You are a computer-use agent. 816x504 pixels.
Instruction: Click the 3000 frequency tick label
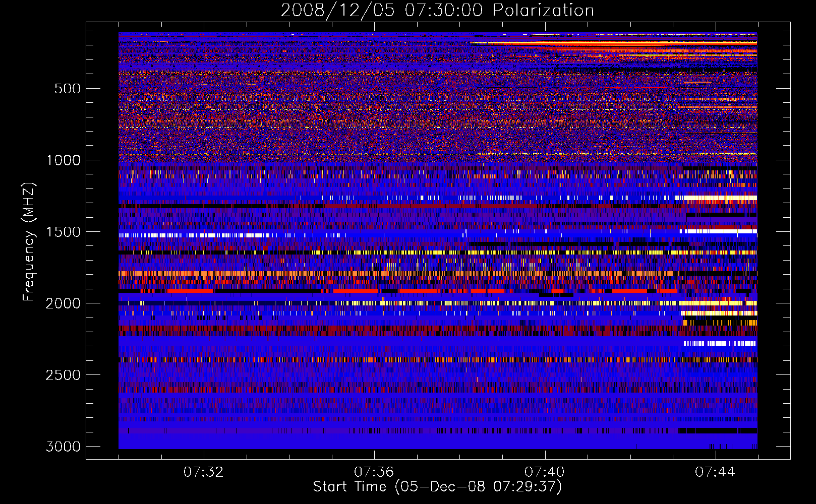click(63, 447)
